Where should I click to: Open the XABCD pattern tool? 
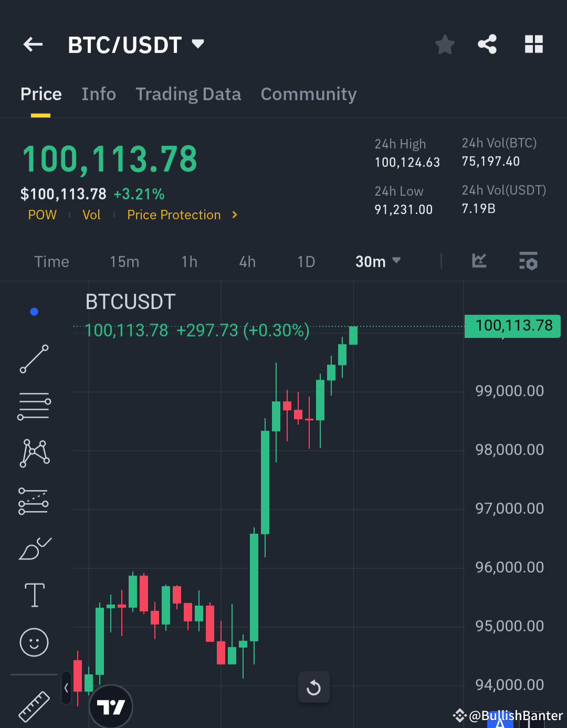tap(34, 452)
